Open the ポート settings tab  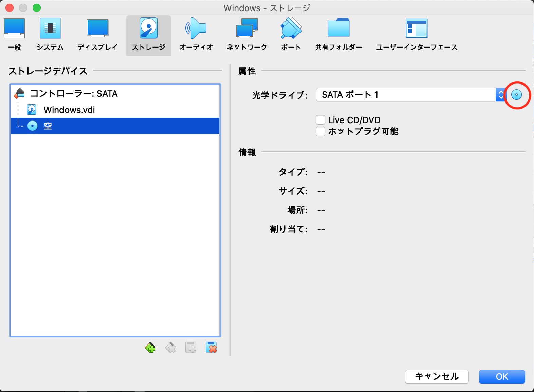(291, 35)
